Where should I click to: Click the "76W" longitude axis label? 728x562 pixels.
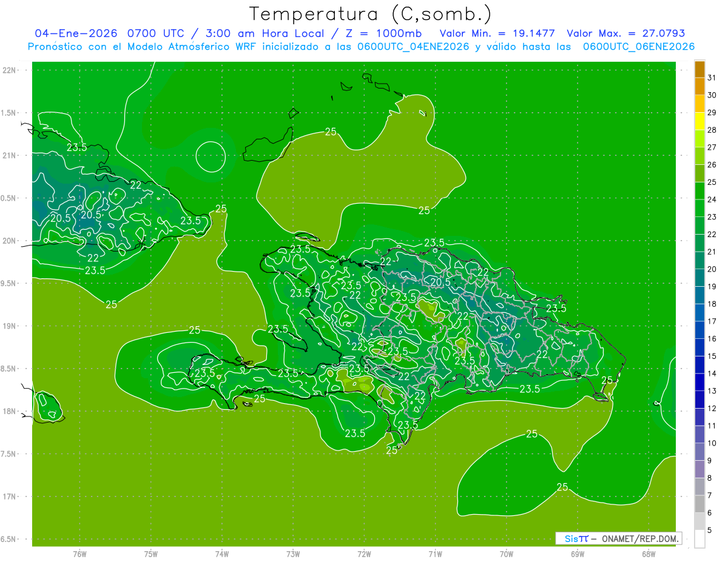(x=79, y=554)
